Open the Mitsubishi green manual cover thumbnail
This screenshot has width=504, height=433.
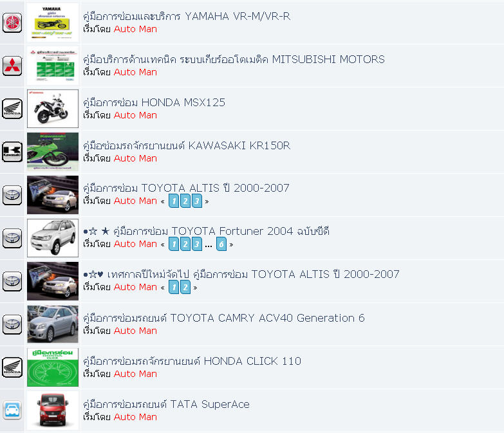53,66
